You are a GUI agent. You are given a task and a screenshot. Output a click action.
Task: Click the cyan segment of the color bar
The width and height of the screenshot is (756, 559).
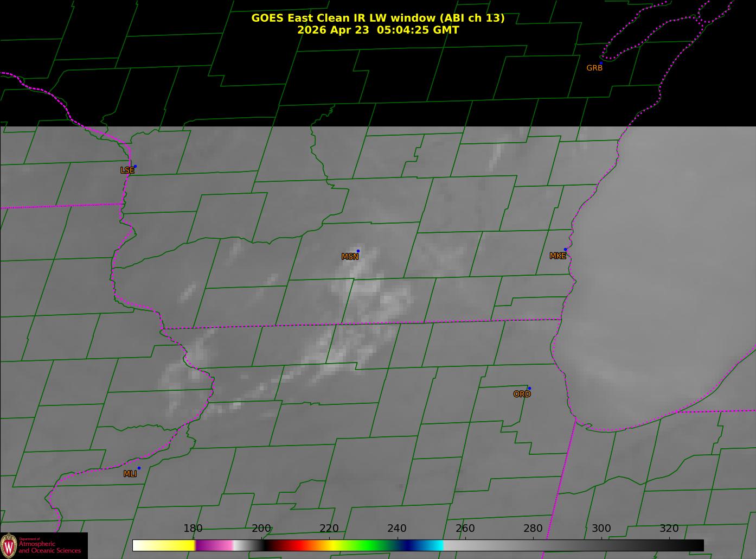coord(434,545)
